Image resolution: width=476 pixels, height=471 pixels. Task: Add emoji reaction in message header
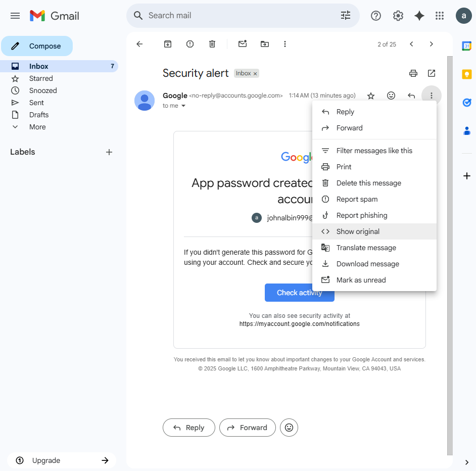pos(391,96)
